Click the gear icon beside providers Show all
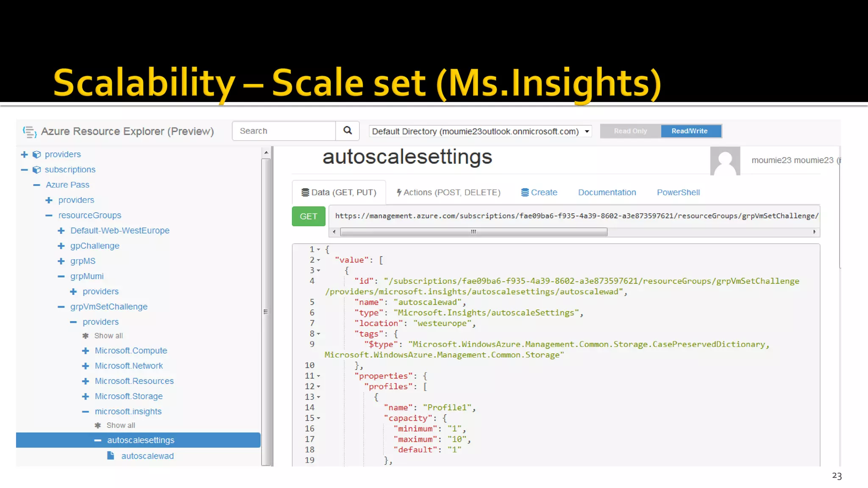This screenshot has height=488, width=868. pos(86,336)
